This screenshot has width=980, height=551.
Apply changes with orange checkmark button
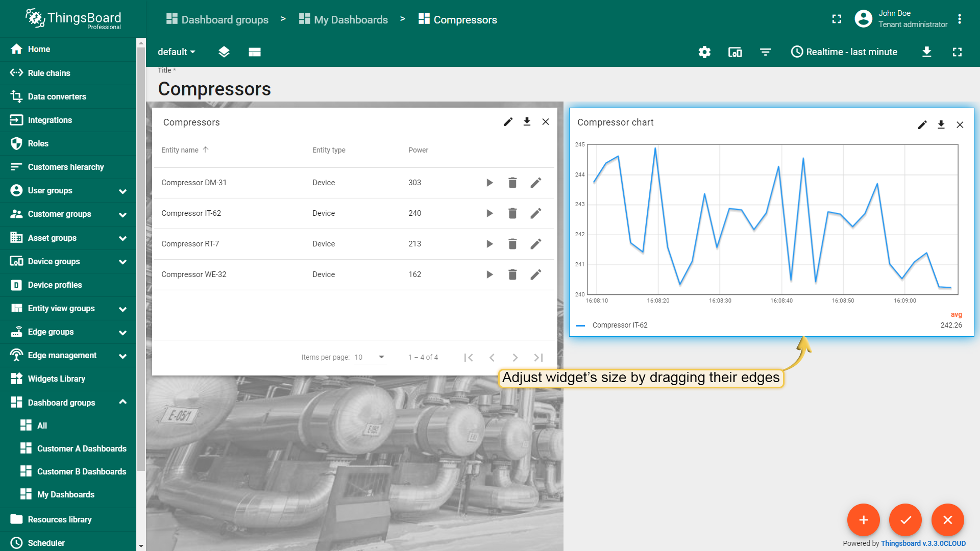click(x=905, y=520)
